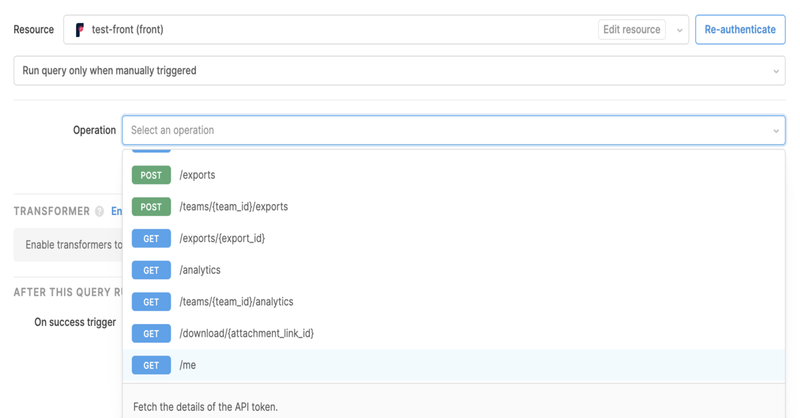Click the GET badge beside /analytics

[151, 270]
